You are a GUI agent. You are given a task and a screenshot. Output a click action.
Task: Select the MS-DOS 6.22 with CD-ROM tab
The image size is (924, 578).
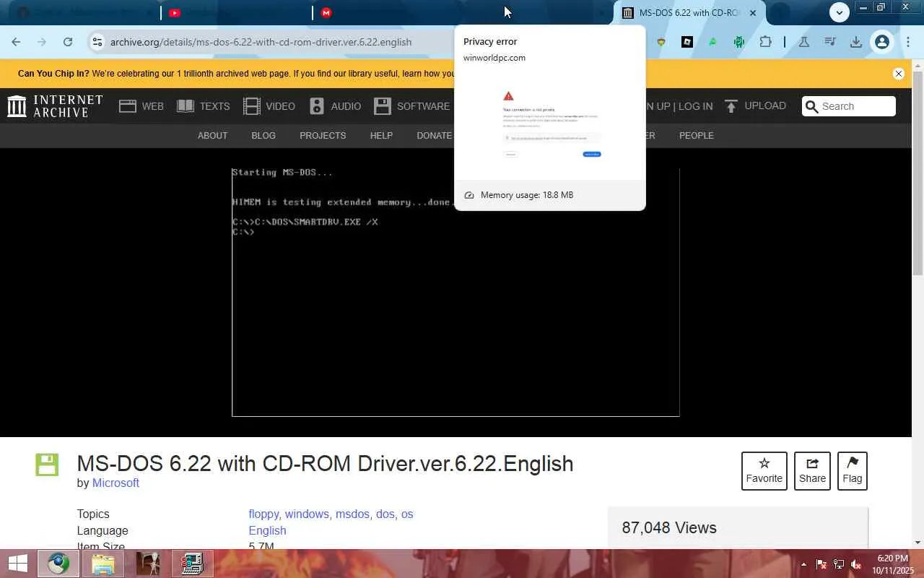[x=689, y=12]
